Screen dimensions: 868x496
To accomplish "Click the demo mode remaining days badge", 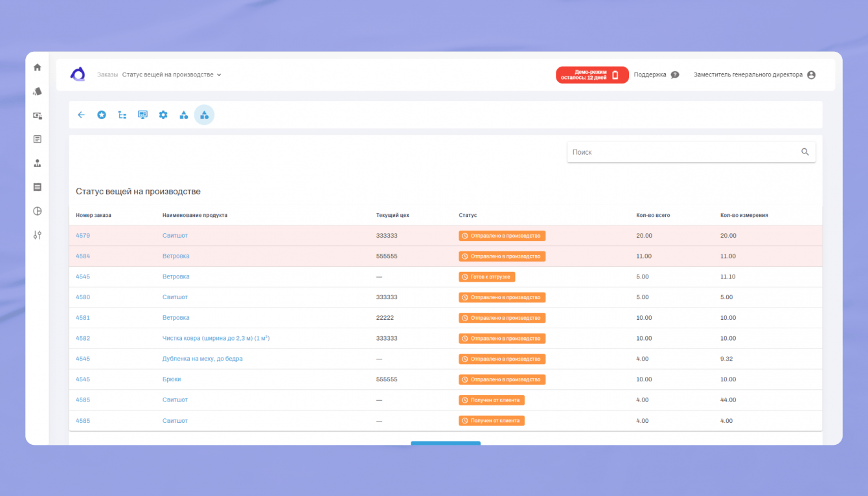I will (x=592, y=75).
